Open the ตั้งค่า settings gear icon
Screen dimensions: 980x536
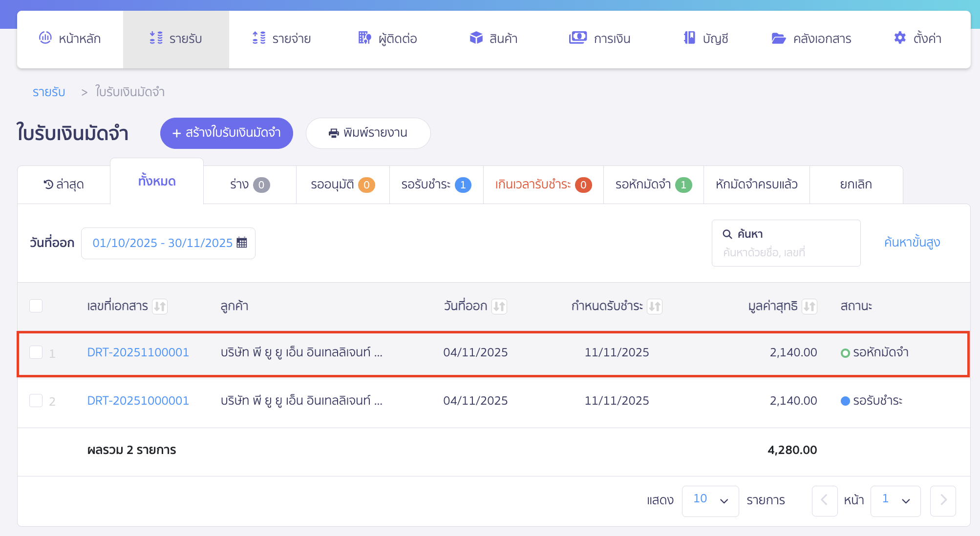pyautogui.click(x=899, y=38)
